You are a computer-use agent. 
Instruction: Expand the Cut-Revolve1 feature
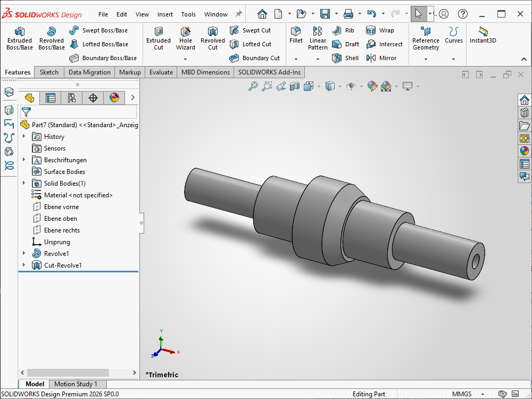tap(23, 265)
